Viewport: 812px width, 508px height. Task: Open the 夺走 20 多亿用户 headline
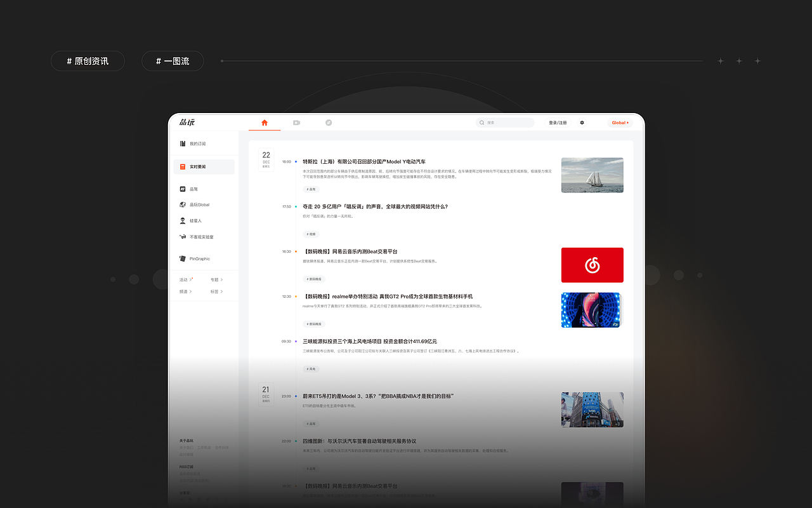tap(375, 206)
